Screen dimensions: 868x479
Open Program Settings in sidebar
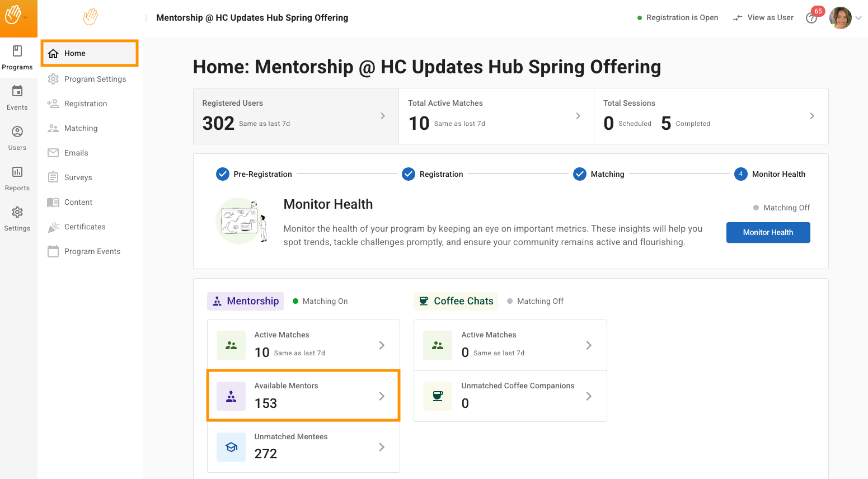coord(95,79)
